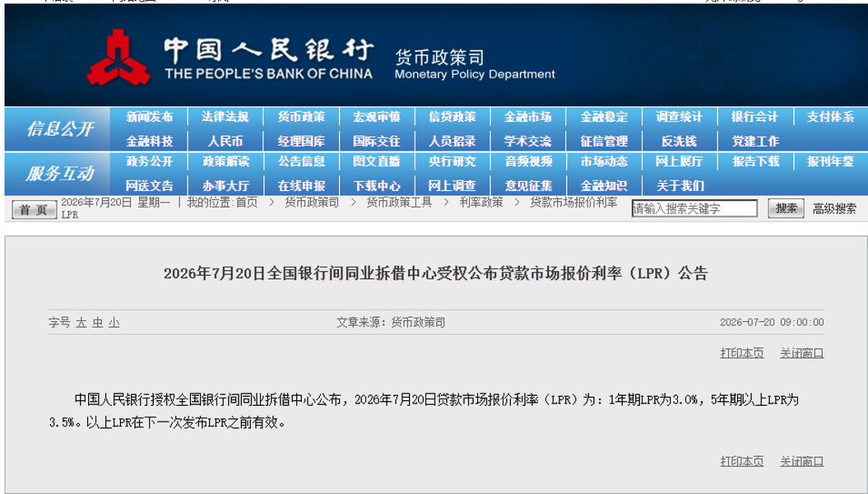Screen dimensions: 868x494
Task: Click the bottom 关闭窗口 link
Action: click(801, 461)
